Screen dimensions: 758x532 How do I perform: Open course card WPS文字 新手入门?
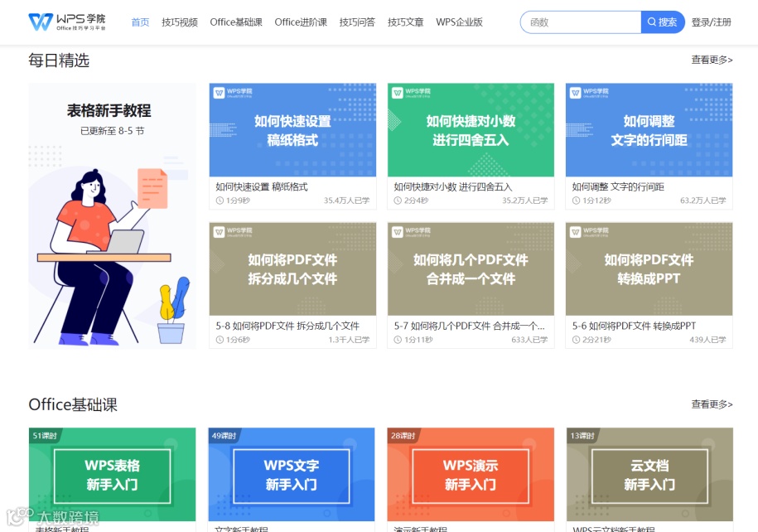(292, 475)
